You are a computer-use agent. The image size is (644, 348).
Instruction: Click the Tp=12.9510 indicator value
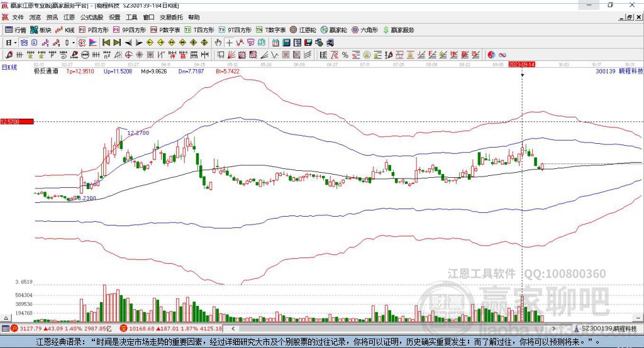80,72
